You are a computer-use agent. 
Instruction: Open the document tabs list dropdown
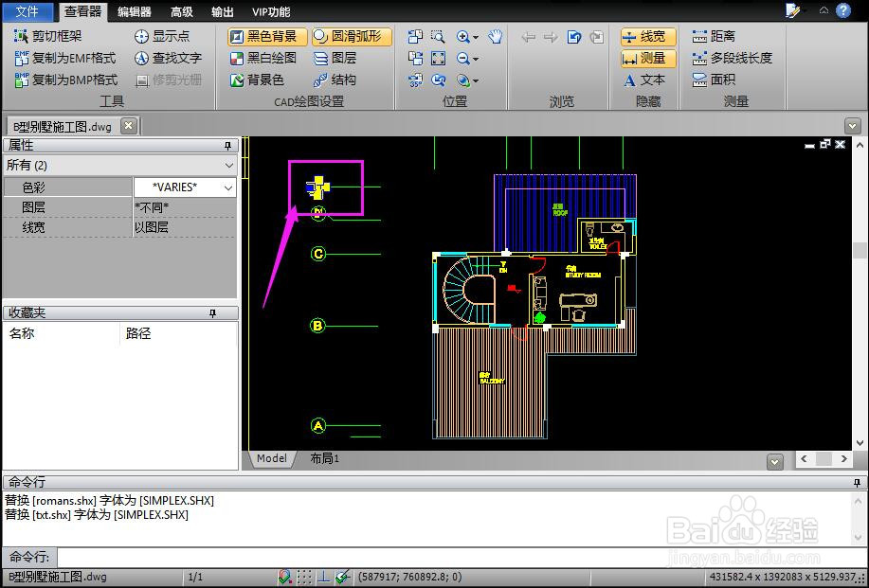click(x=852, y=126)
